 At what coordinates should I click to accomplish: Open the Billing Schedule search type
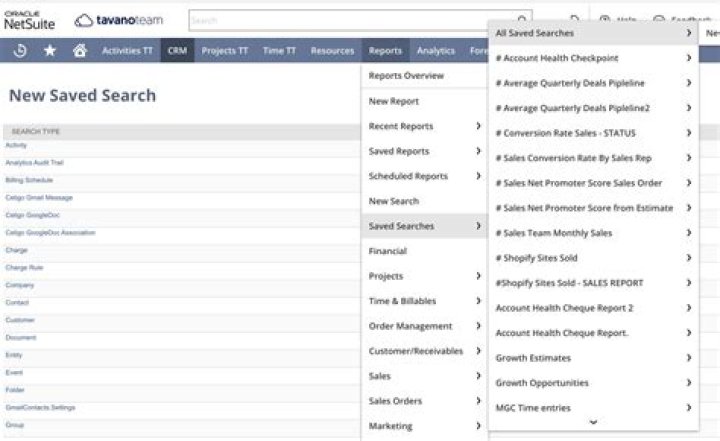click(x=29, y=180)
